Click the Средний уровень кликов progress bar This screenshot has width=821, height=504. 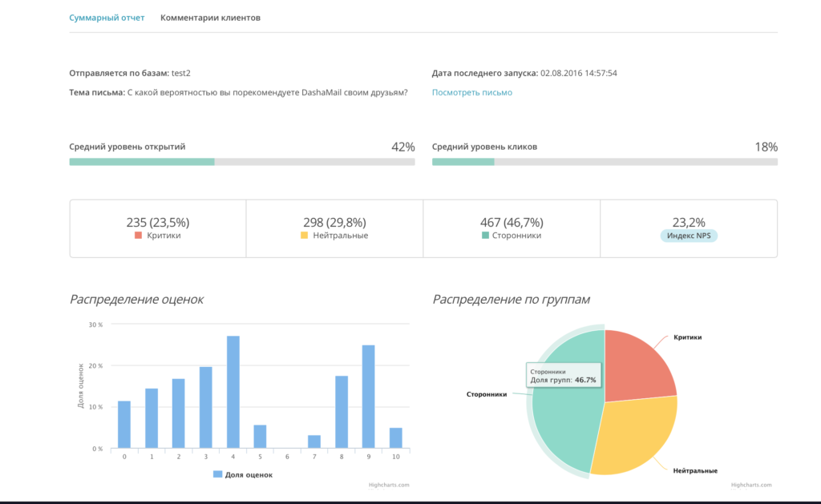pyautogui.click(x=605, y=162)
